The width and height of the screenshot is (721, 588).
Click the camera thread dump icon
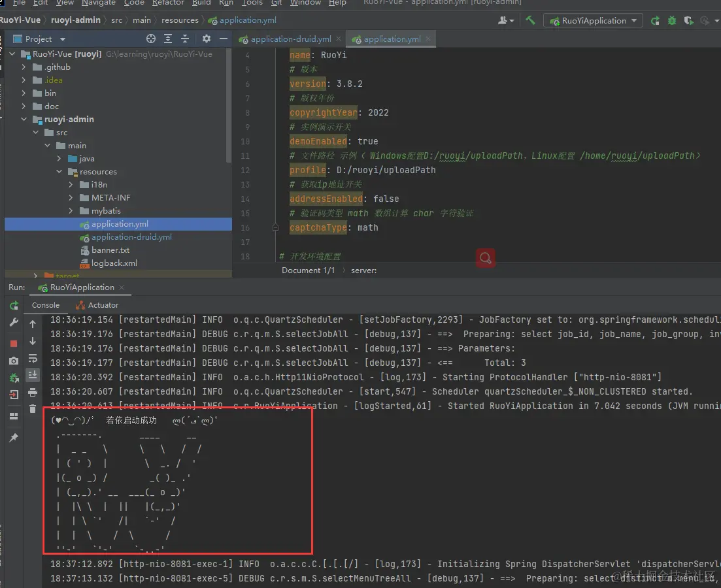pyautogui.click(x=14, y=361)
